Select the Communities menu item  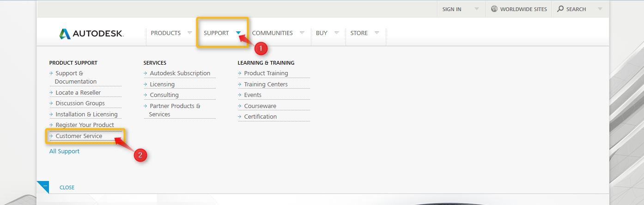(x=272, y=33)
